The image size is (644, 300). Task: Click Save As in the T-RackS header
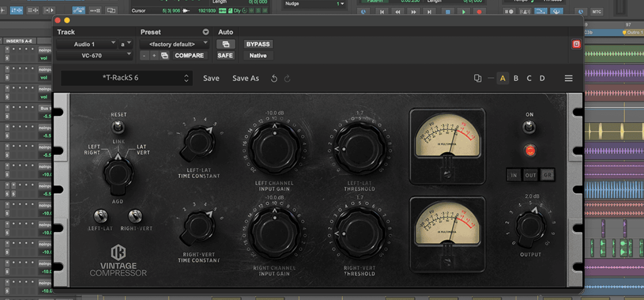pyautogui.click(x=246, y=78)
